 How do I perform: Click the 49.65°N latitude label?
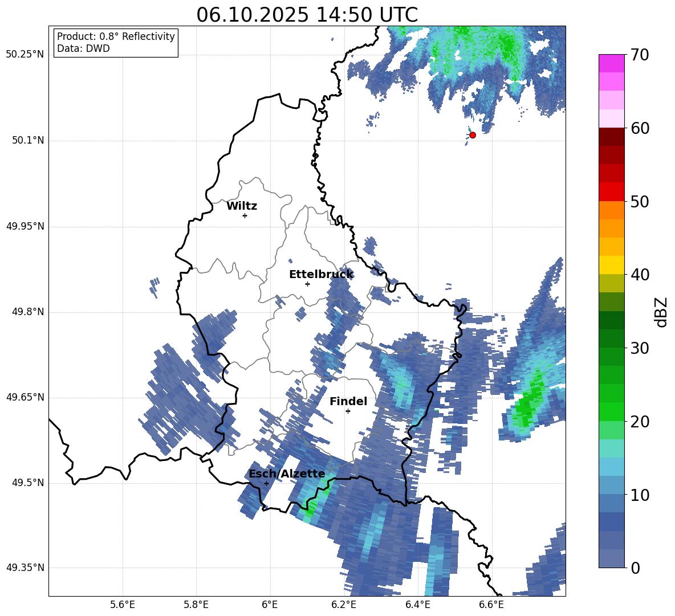(25, 397)
